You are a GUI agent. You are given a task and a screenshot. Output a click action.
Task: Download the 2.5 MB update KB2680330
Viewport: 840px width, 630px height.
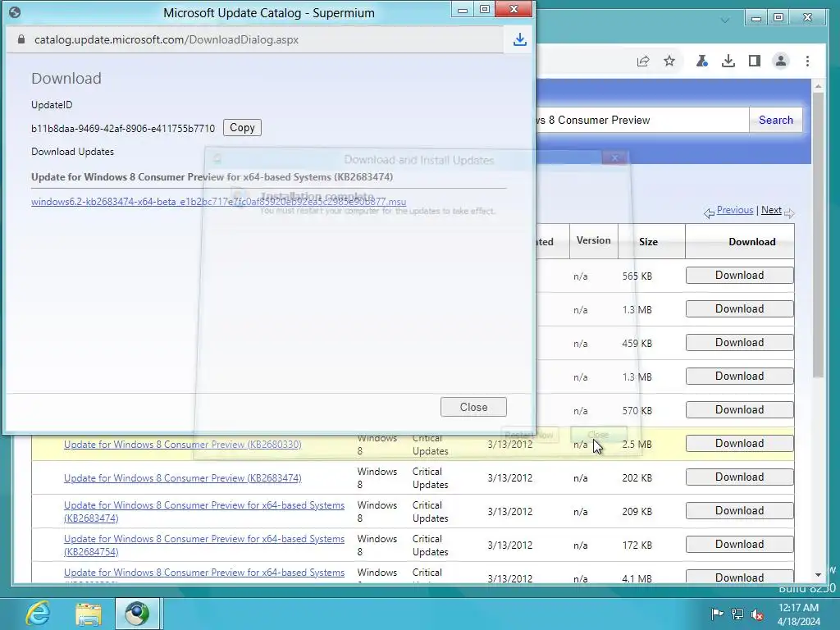coord(740,444)
